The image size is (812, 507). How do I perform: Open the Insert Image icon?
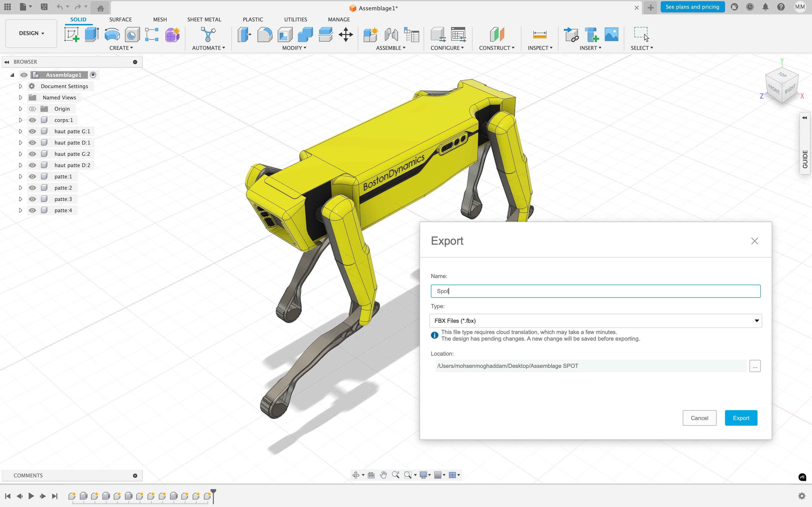(611, 35)
